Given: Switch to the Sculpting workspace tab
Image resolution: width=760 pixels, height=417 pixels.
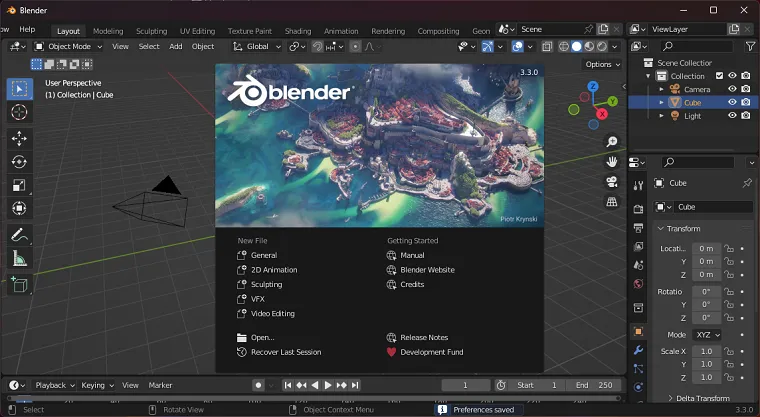Looking at the screenshot, I should pyautogui.click(x=151, y=31).
